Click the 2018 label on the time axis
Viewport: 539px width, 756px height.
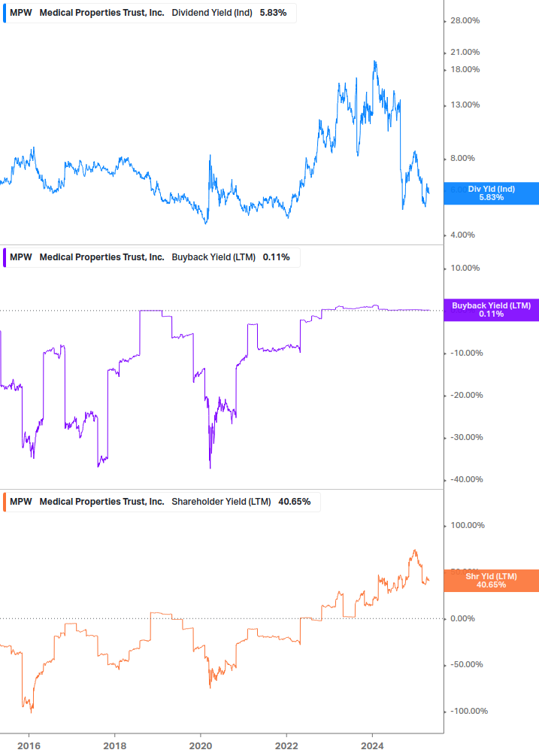[x=114, y=746]
